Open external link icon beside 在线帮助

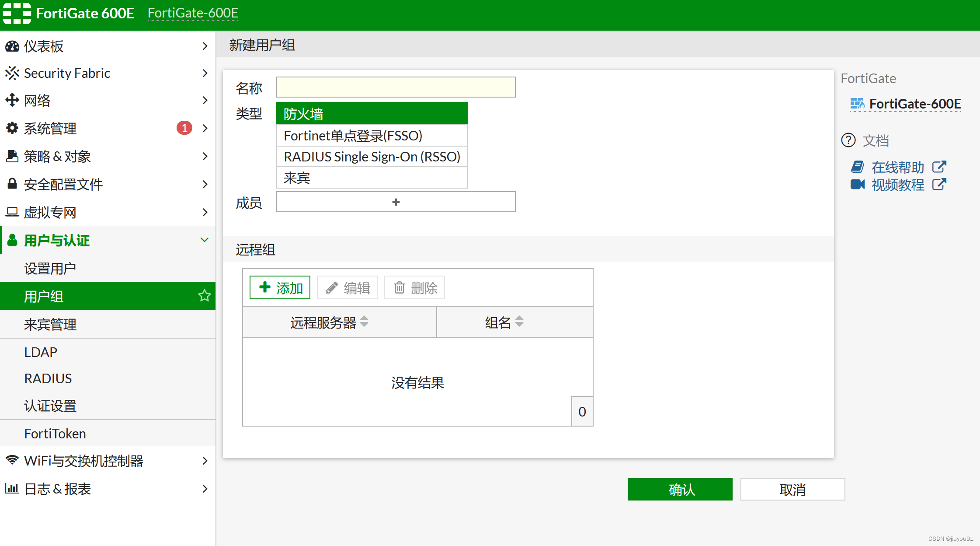(x=939, y=167)
